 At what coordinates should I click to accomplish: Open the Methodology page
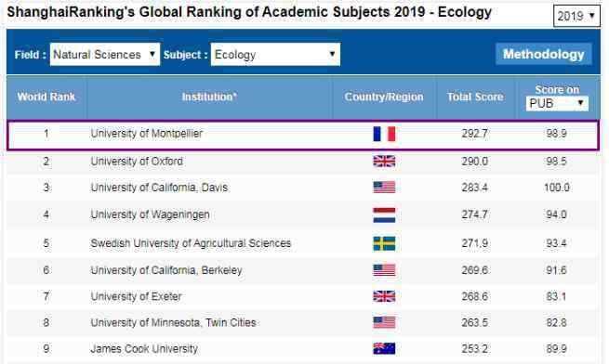click(x=543, y=55)
